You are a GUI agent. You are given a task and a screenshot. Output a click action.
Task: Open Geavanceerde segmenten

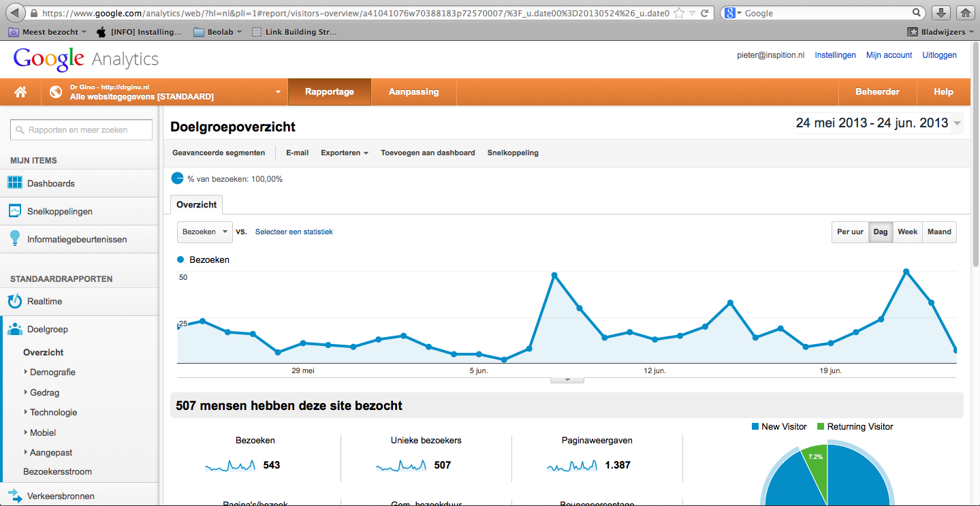pos(219,153)
